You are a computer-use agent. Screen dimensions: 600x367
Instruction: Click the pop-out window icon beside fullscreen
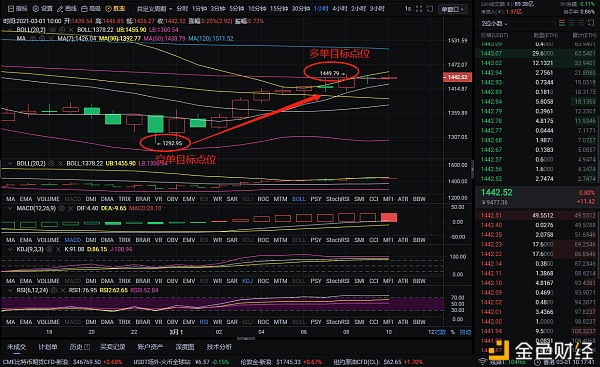click(430, 8)
